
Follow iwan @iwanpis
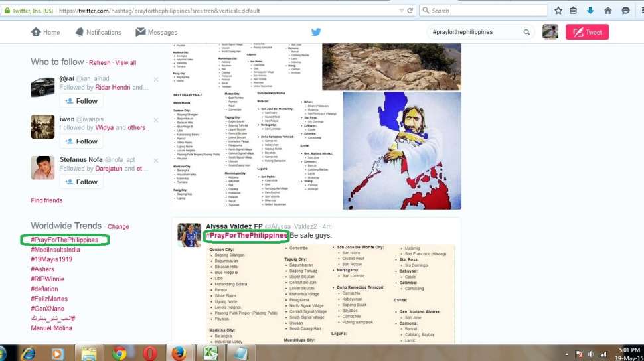point(80,141)
